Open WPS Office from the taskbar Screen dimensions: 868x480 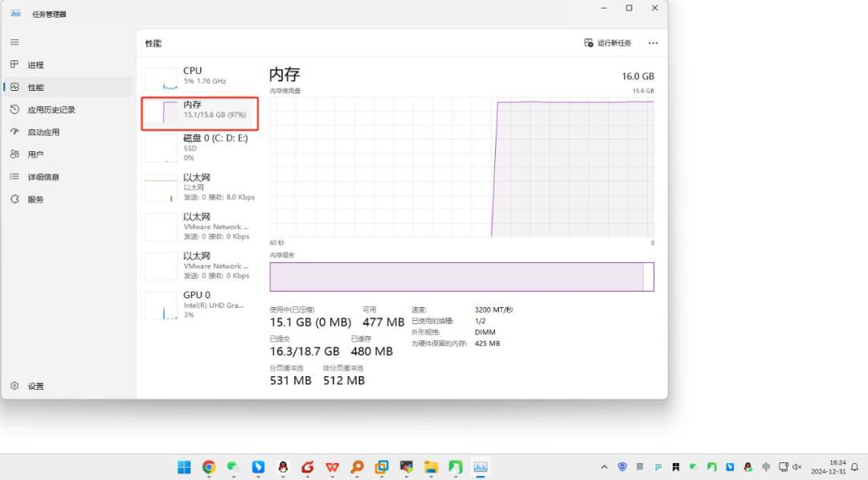pyautogui.click(x=332, y=467)
